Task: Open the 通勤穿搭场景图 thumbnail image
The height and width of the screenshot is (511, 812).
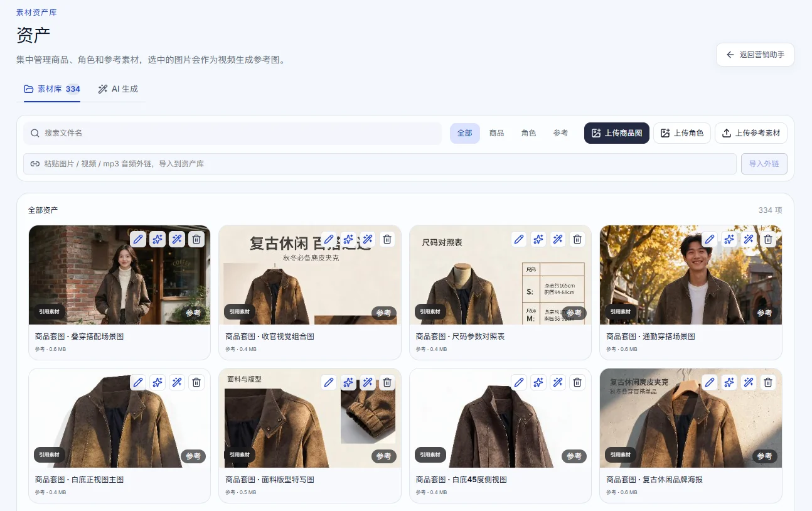Action: click(x=691, y=275)
